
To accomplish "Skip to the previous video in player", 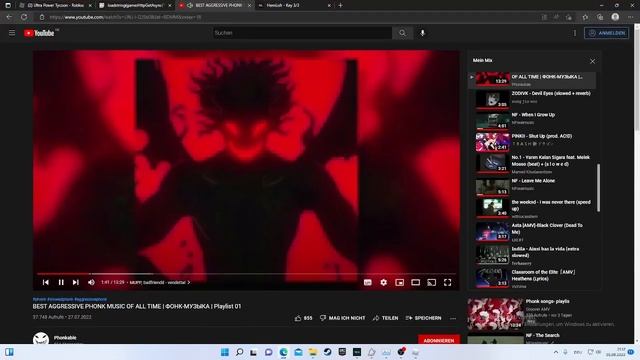I will (x=46, y=282).
